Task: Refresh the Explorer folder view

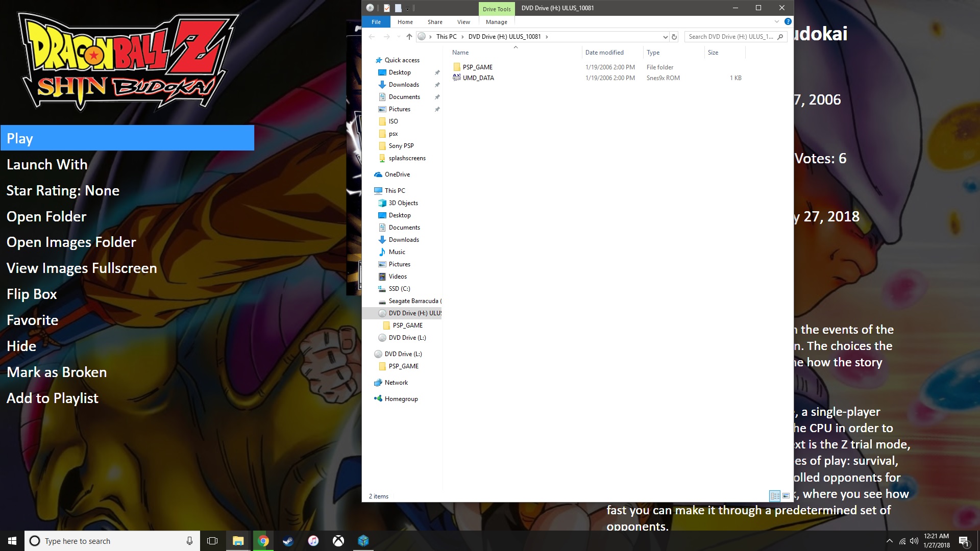Action: click(674, 37)
